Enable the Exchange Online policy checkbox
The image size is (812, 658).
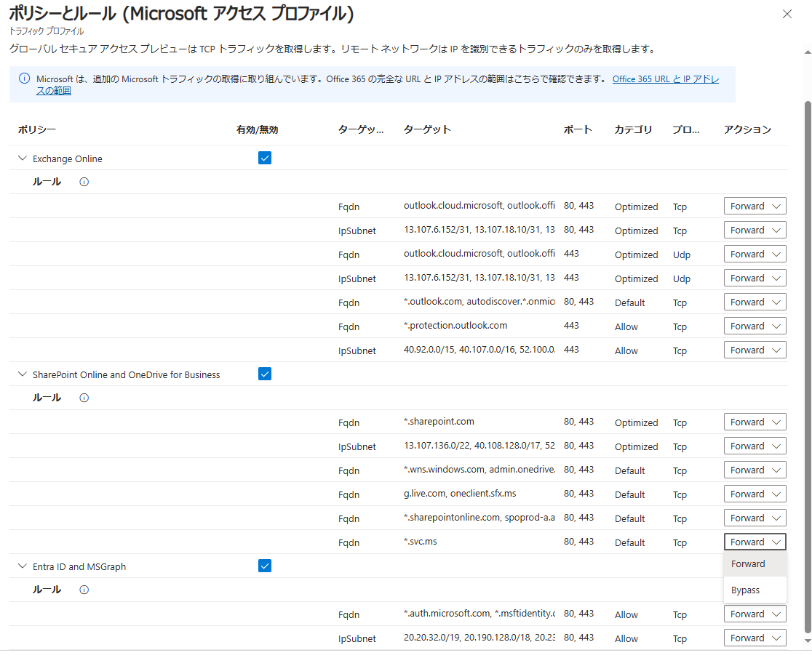tap(265, 157)
